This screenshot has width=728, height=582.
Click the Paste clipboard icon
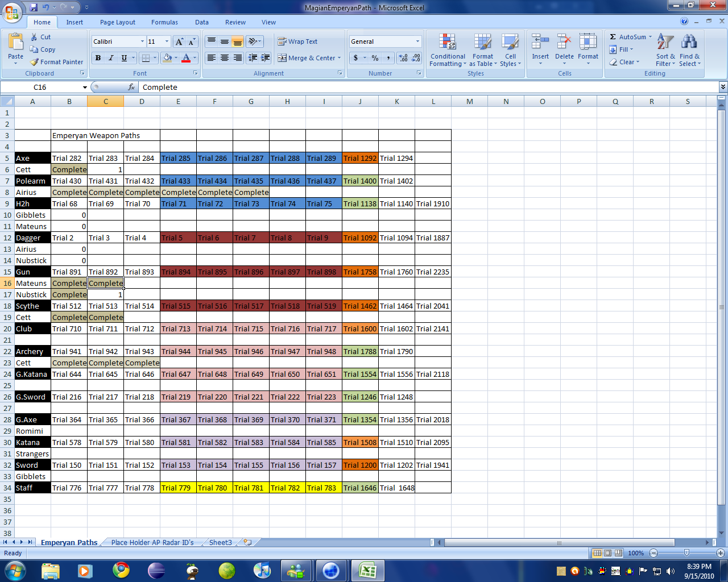[16, 43]
